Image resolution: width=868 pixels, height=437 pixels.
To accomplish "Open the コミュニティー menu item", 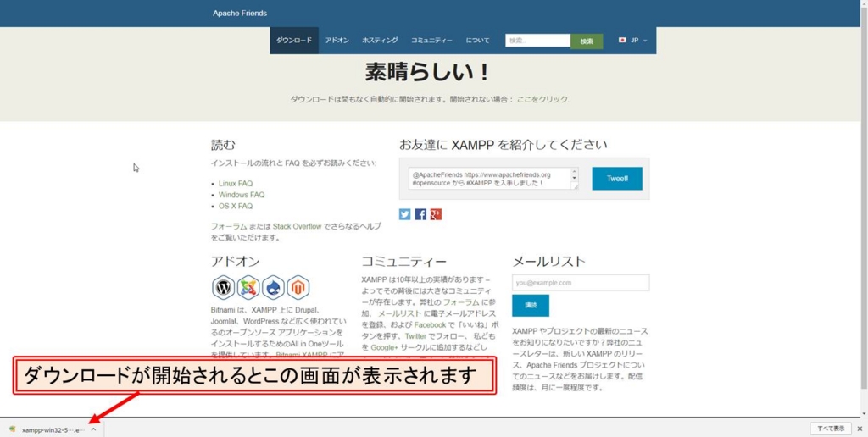I will click(431, 41).
